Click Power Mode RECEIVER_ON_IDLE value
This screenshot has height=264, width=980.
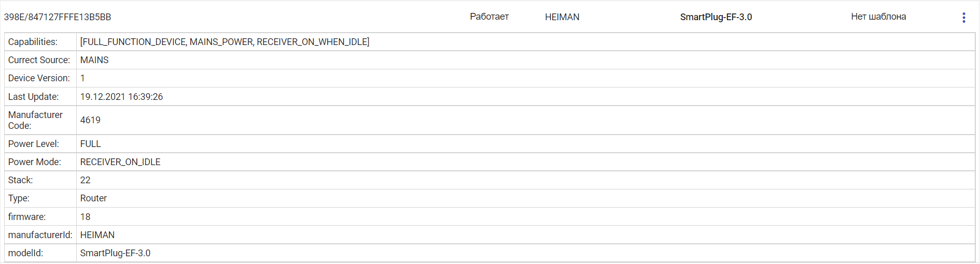120,162
